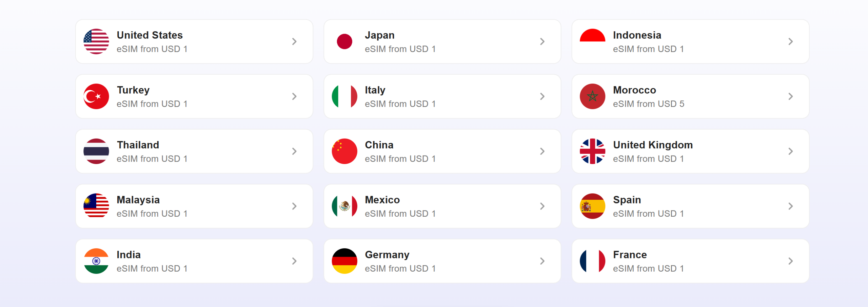Select the Germany flag icon
Viewport: 868px width, 307px height.
click(344, 261)
